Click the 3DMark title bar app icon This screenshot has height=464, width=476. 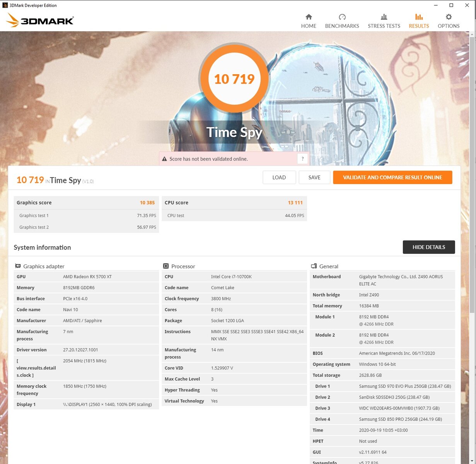coord(5,5)
